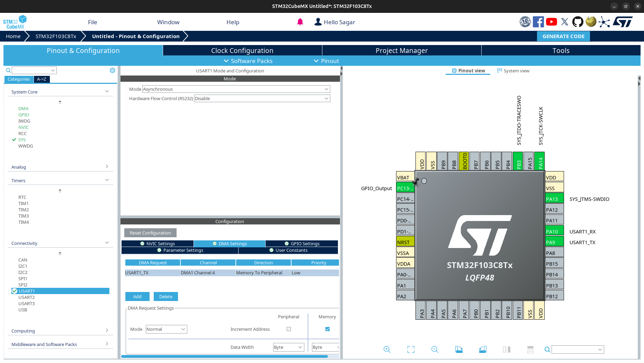Open the Peripheral Data Width Byte dropdown

click(288, 347)
